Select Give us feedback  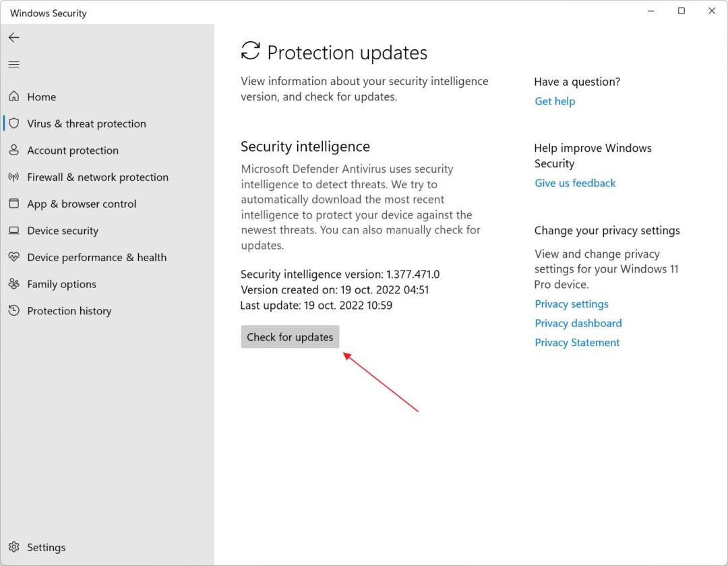click(x=575, y=183)
